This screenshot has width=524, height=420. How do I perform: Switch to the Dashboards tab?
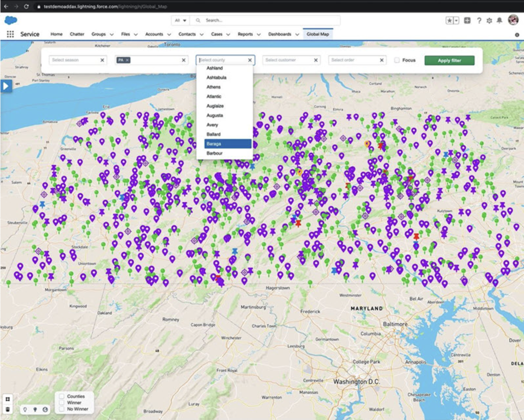[280, 34]
